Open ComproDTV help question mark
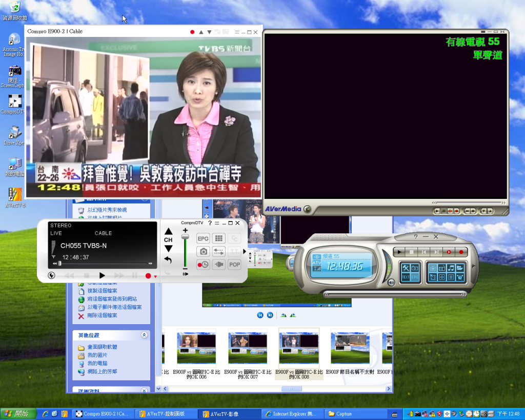The image size is (525, 420). pyautogui.click(x=210, y=223)
